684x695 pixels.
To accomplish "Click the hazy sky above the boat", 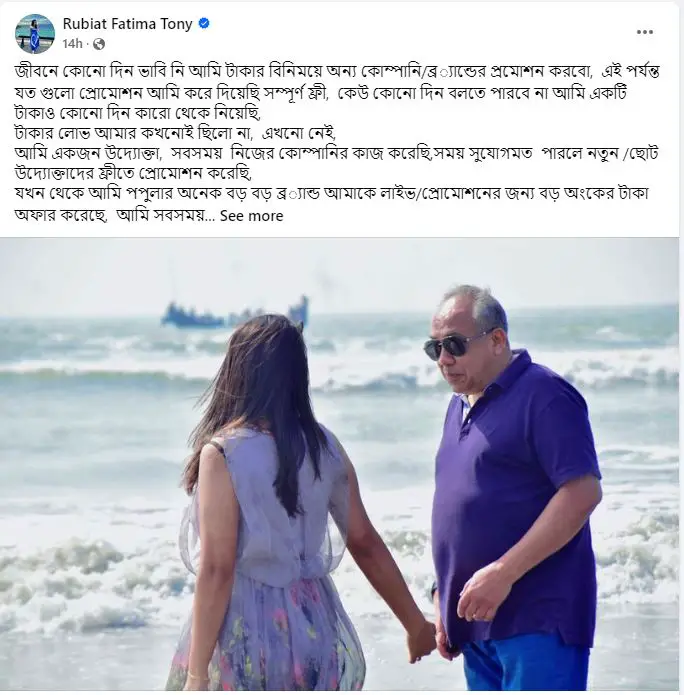I will (x=235, y=268).
